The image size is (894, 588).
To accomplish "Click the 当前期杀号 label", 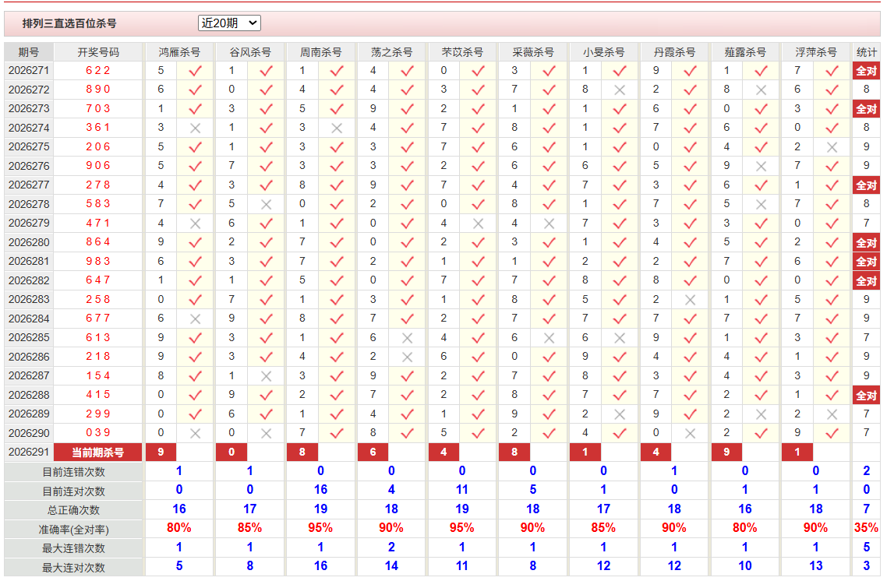I will (97, 452).
